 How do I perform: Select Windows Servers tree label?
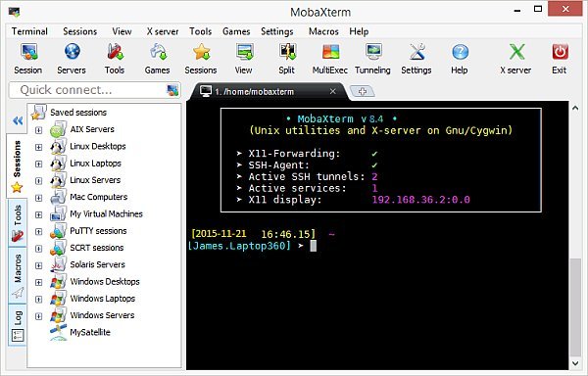(102, 315)
